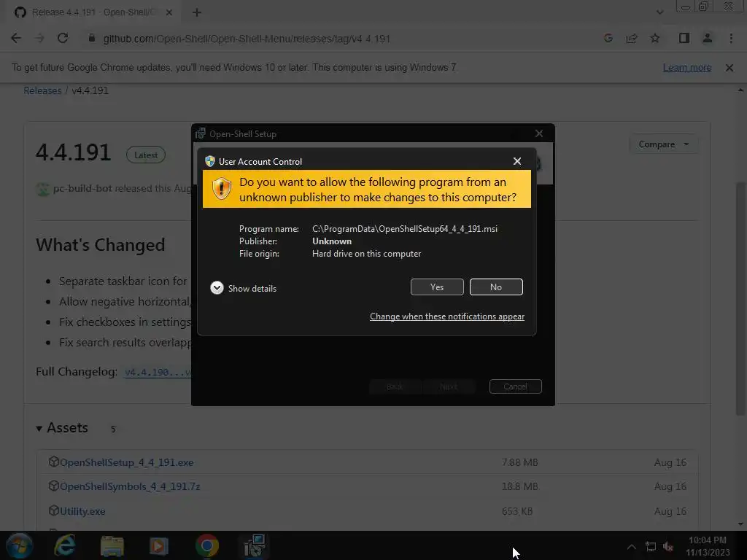The width and height of the screenshot is (747, 560).
Task: Download OpenShellSymbols_4_4_191.7z
Action: tap(130, 486)
